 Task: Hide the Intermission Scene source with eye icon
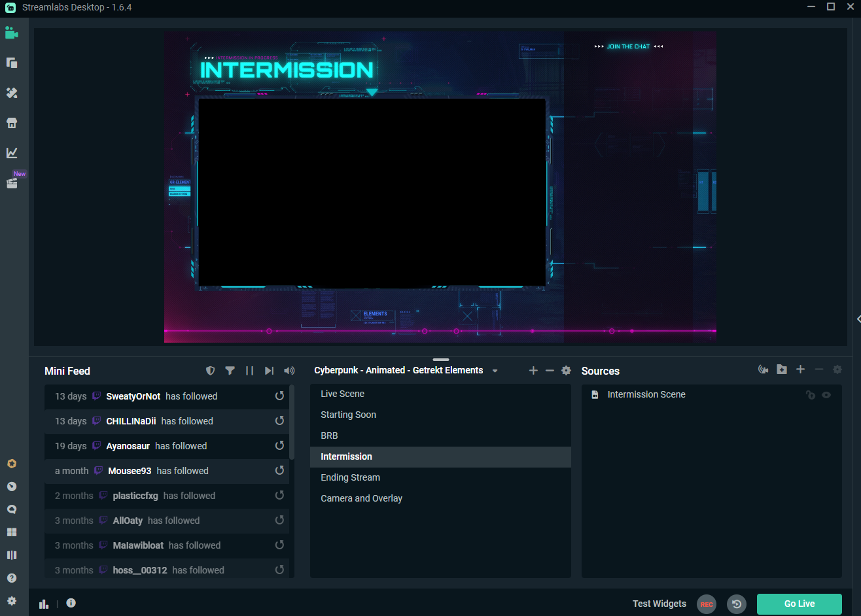coord(826,395)
